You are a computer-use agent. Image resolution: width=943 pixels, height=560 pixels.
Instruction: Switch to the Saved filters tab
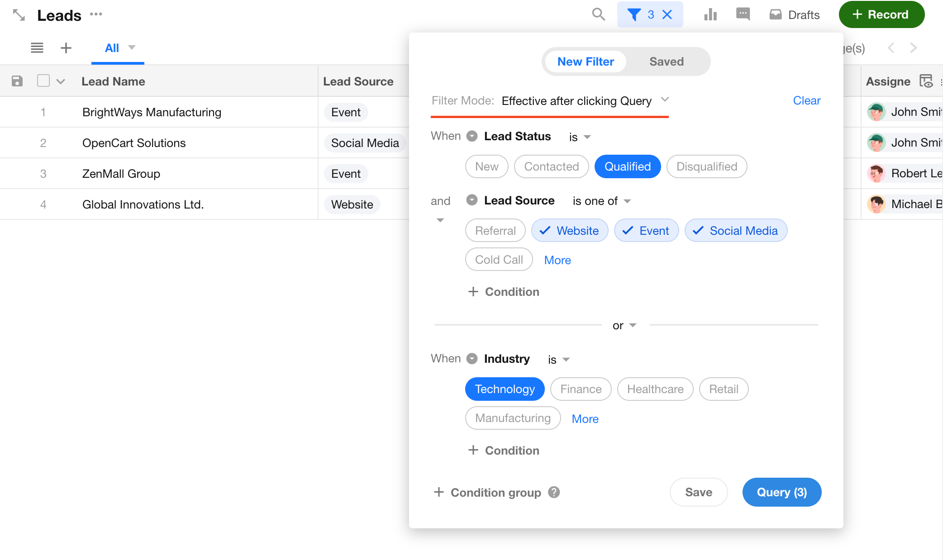click(x=666, y=62)
